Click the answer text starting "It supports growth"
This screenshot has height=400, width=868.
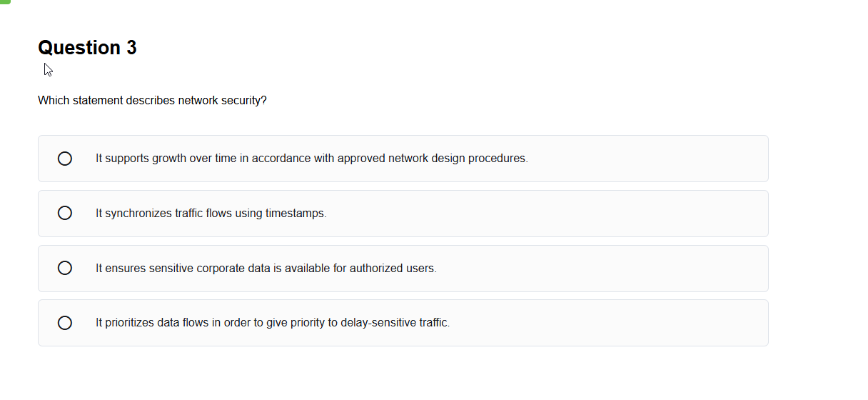click(x=311, y=159)
